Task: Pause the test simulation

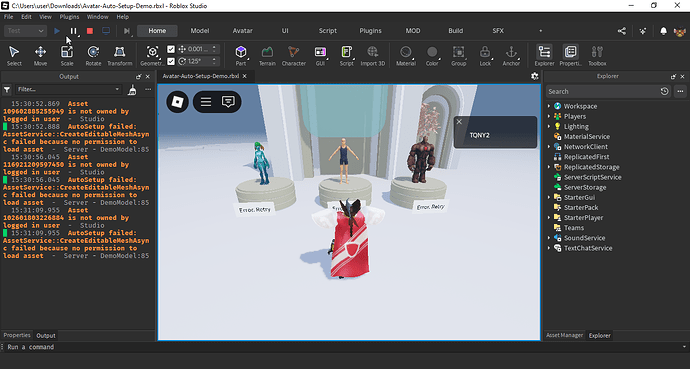Action: pos(73,31)
